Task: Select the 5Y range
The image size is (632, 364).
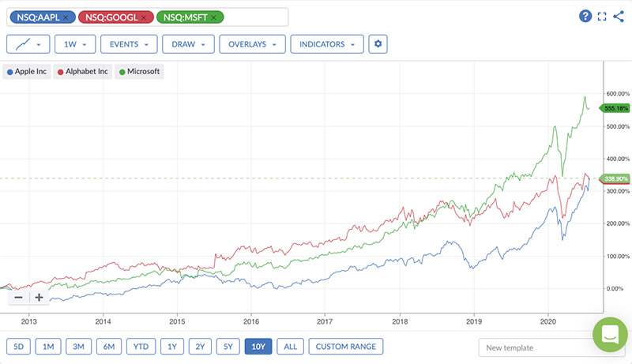Action: (228, 347)
